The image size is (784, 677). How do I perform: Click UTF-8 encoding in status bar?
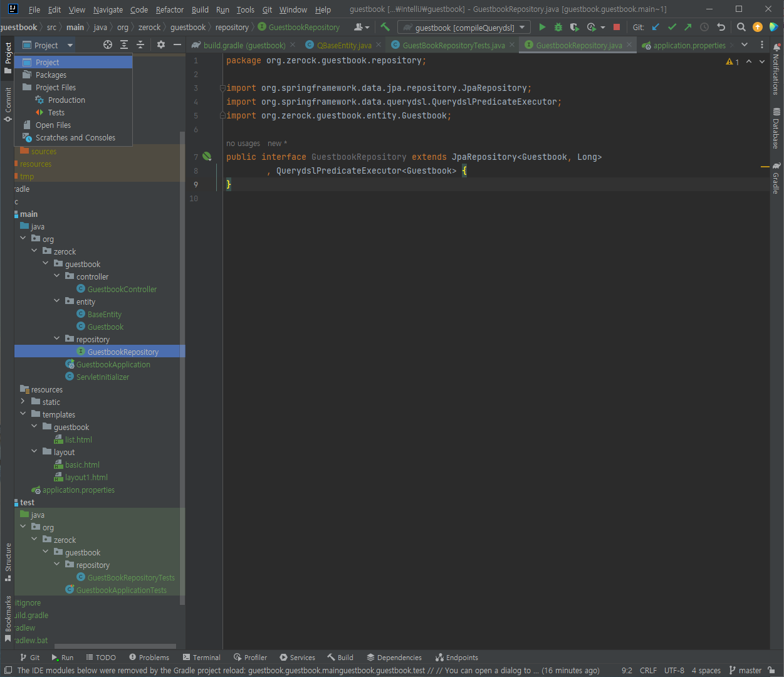click(674, 671)
